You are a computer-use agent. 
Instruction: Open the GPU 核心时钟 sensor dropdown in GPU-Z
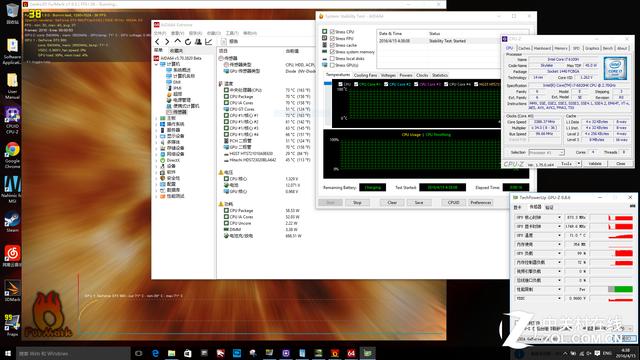(x=559, y=218)
